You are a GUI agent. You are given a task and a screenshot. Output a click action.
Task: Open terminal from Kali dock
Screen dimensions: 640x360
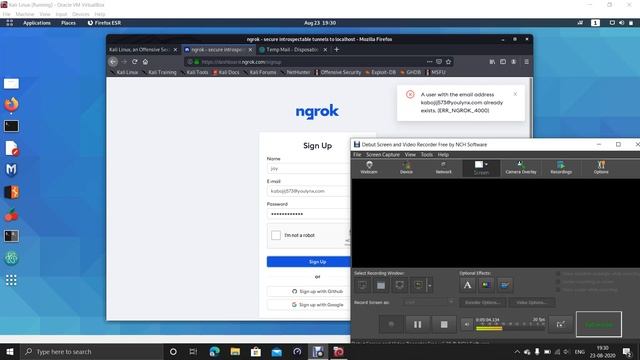11,126
